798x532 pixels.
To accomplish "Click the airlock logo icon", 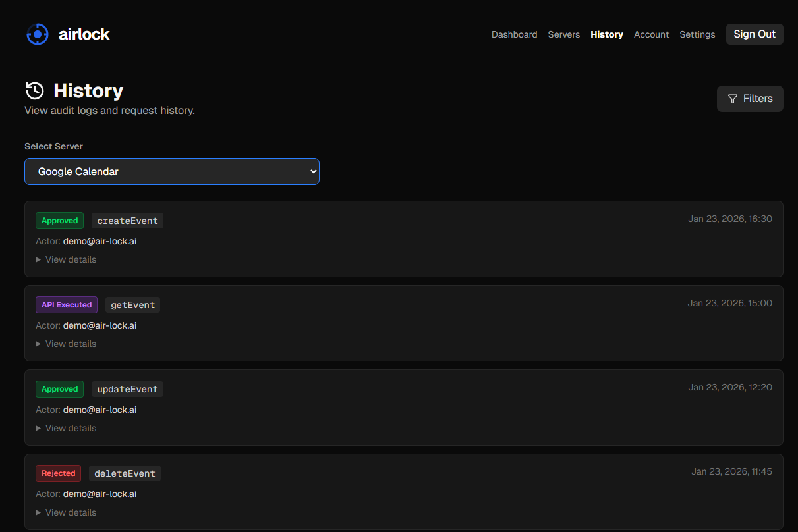I will (x=38, y=34).
